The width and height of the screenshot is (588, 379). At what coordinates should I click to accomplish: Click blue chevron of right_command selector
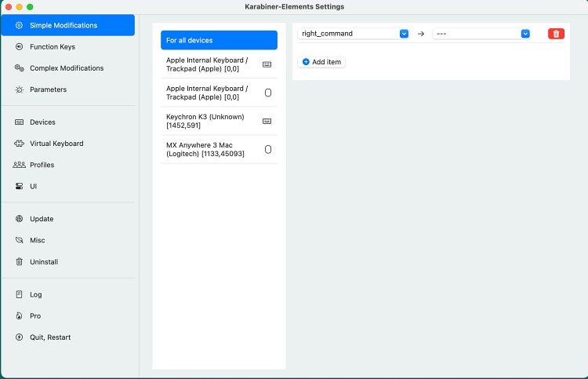click(x=404, y=34)
